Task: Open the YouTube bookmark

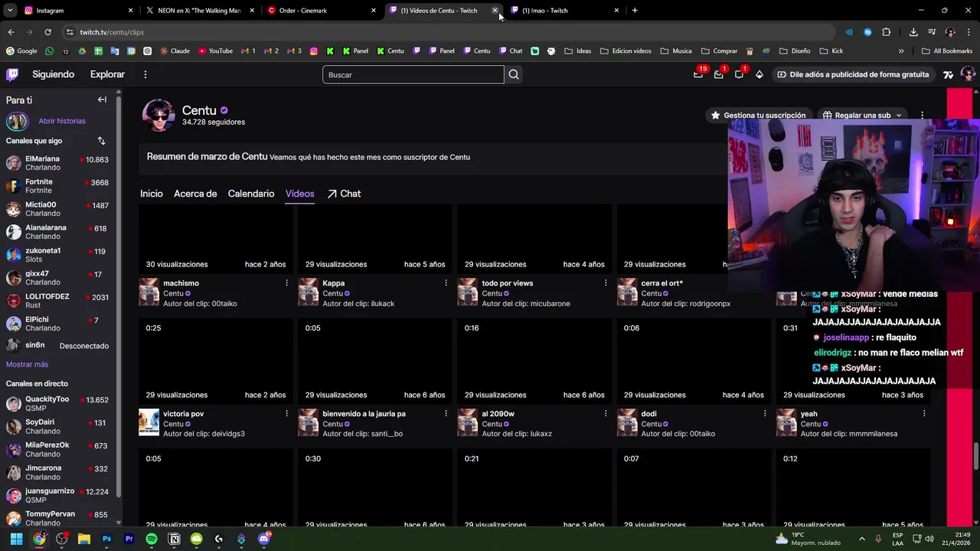Action: [x=215, y=51]
